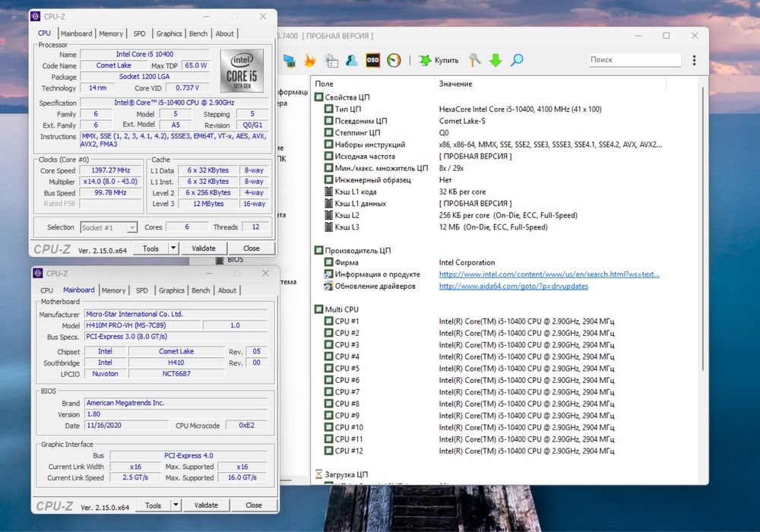Open About tab in top CPU-Z window
760x532 pixels.
(x=224, y=33)
